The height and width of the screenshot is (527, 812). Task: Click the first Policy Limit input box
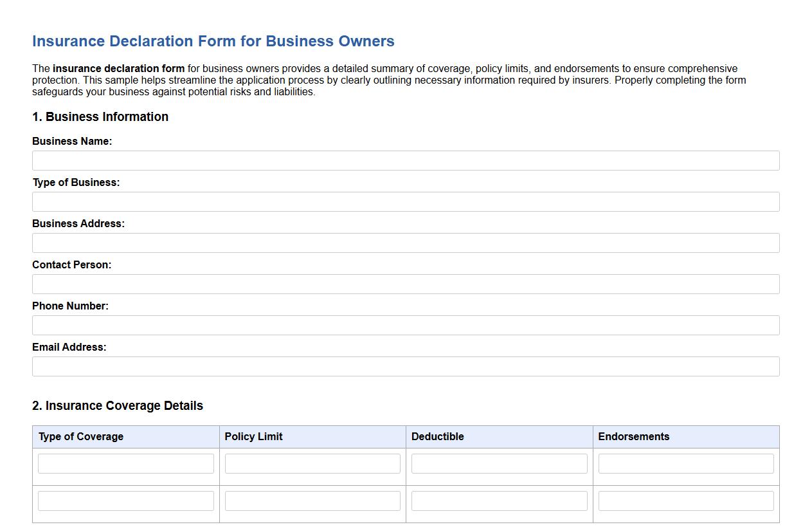tap(312, 463)
